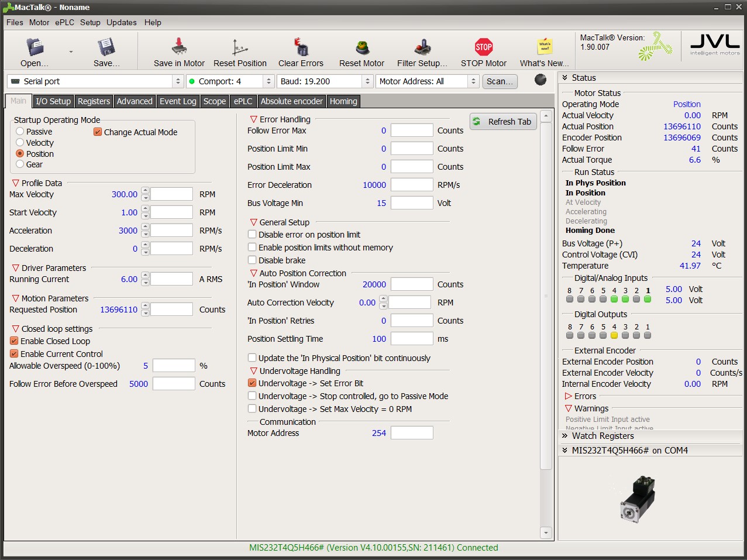Viewport: 747px width, 560px height.
Task: Click the motor image thumbnail
Action: [638, 499]
